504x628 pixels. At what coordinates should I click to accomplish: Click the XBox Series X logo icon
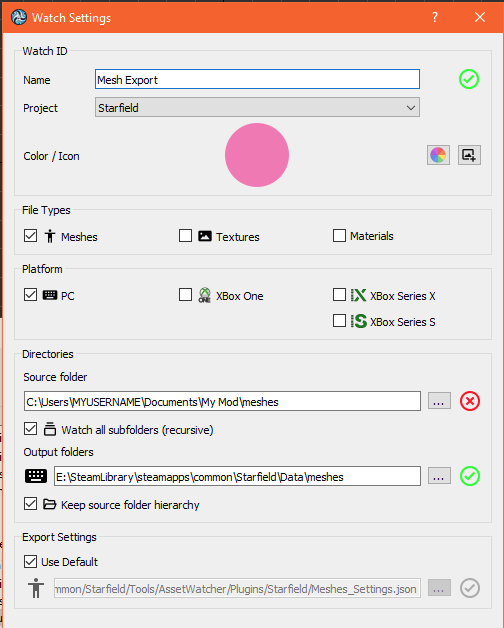[x=358, y=295]
